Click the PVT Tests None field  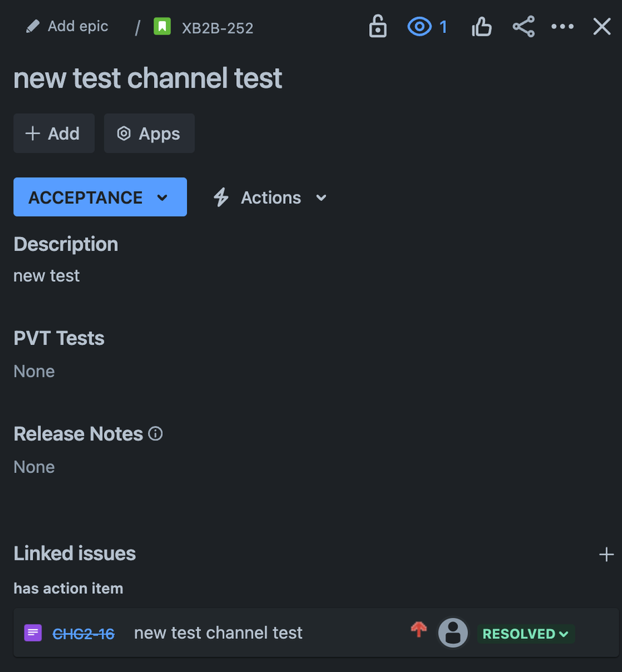click(x=34, y=371)
